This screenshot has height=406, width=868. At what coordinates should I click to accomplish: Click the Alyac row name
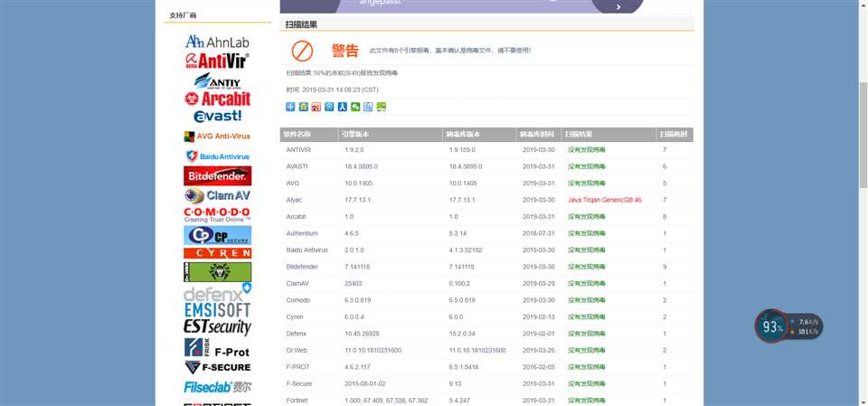tap(294, 200)
